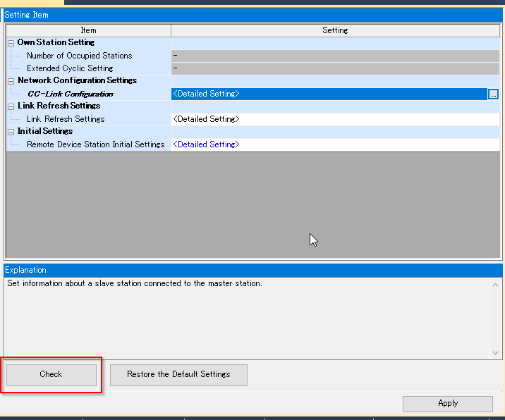505x420 pixels.
Task: Click the Link Refresh Settings group heading
Action: coord(59,106)
